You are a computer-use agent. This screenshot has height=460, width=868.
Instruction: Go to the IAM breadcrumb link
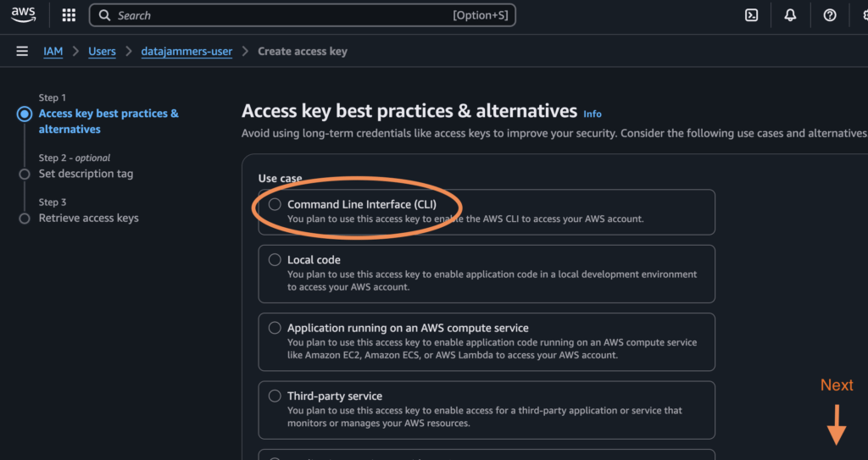[x=53, y=52]
